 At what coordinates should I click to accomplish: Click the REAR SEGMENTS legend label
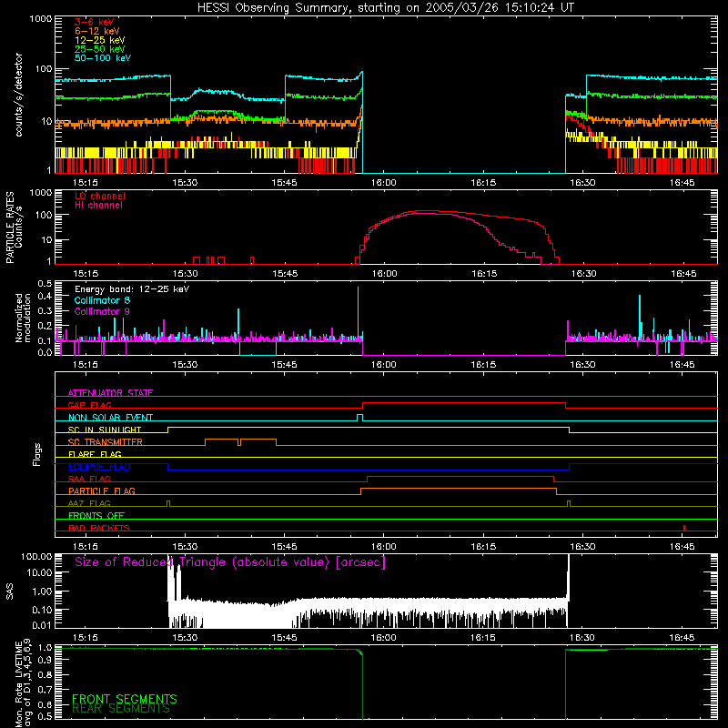pyautogui.click(x=121, y=708)
